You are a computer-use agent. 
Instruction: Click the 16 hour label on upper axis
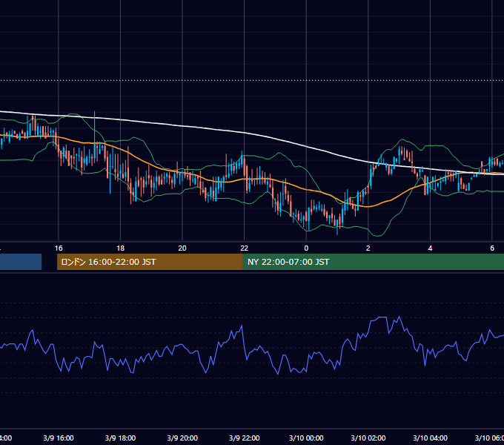pos(59,248)
